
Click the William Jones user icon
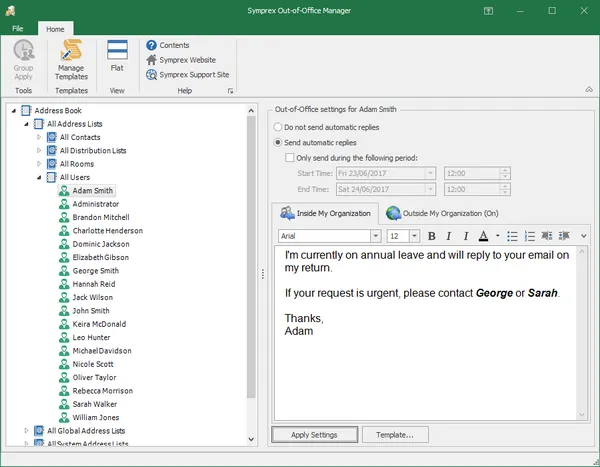click(x=64, y=417)
